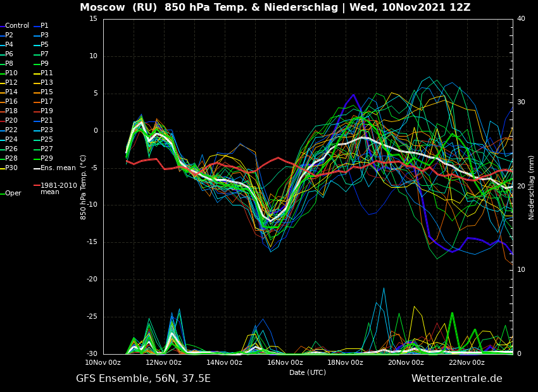Click the Date (UTC) axis label

(308, 372)
